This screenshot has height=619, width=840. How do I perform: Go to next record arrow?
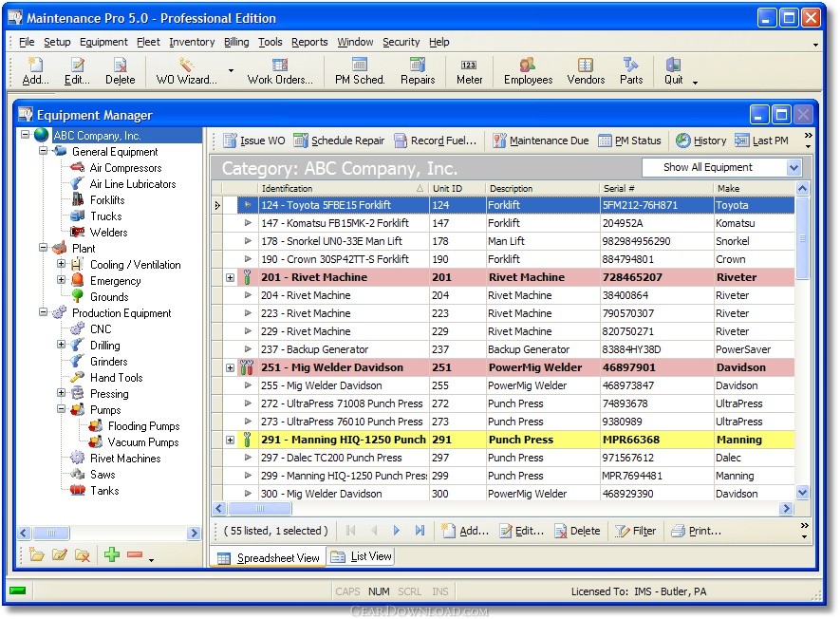(x=397, y=531)
